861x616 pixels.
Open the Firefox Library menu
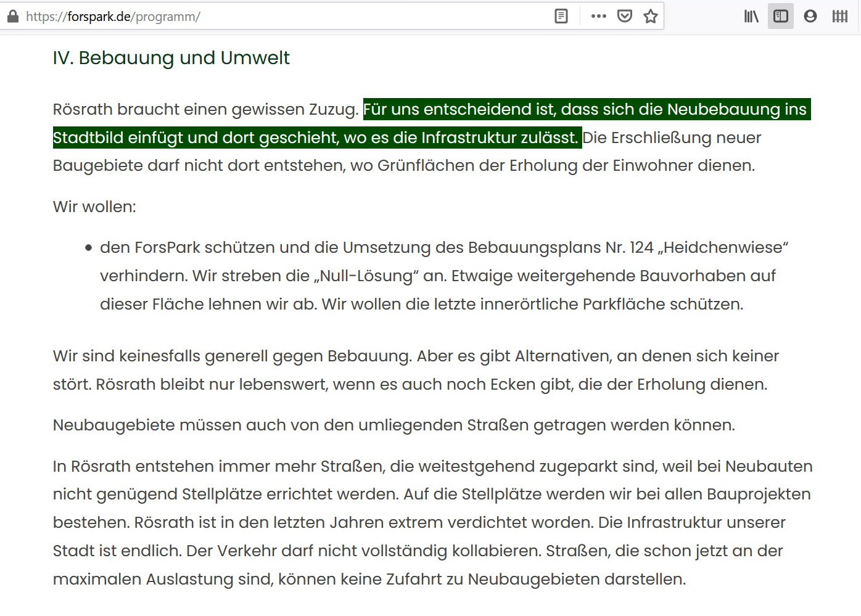click(751, 17)
